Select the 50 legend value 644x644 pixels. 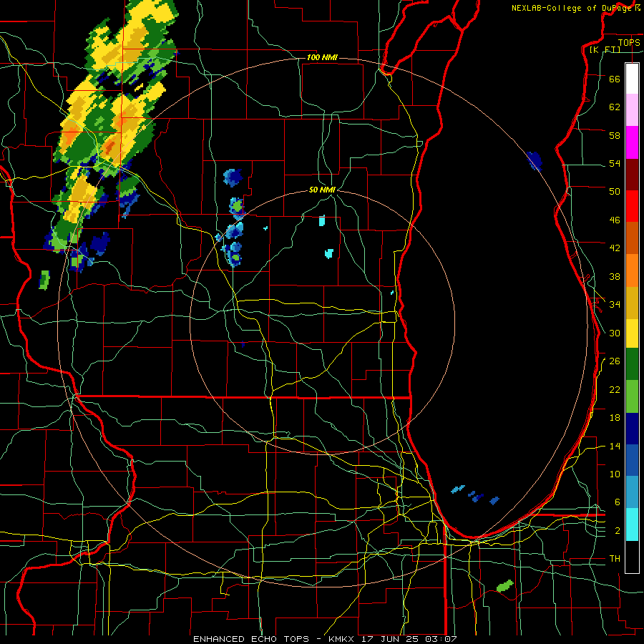click(615, 191)
